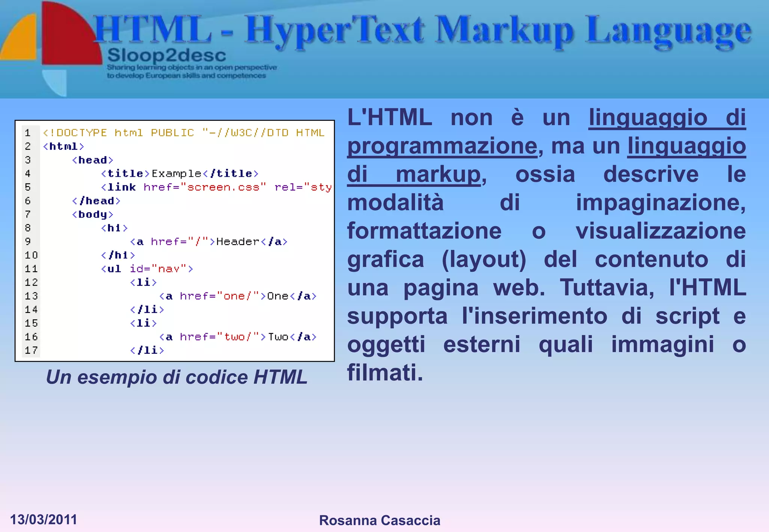Click the <title>Example</title> code line
This screenshot has width=769, height=532.
tap(180, 174)
